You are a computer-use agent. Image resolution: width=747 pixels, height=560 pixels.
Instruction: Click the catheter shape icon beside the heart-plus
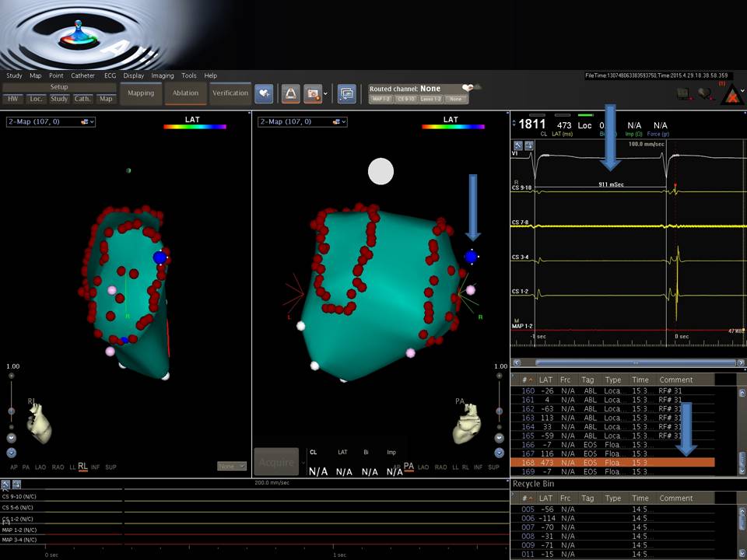(x=291, y=93)
